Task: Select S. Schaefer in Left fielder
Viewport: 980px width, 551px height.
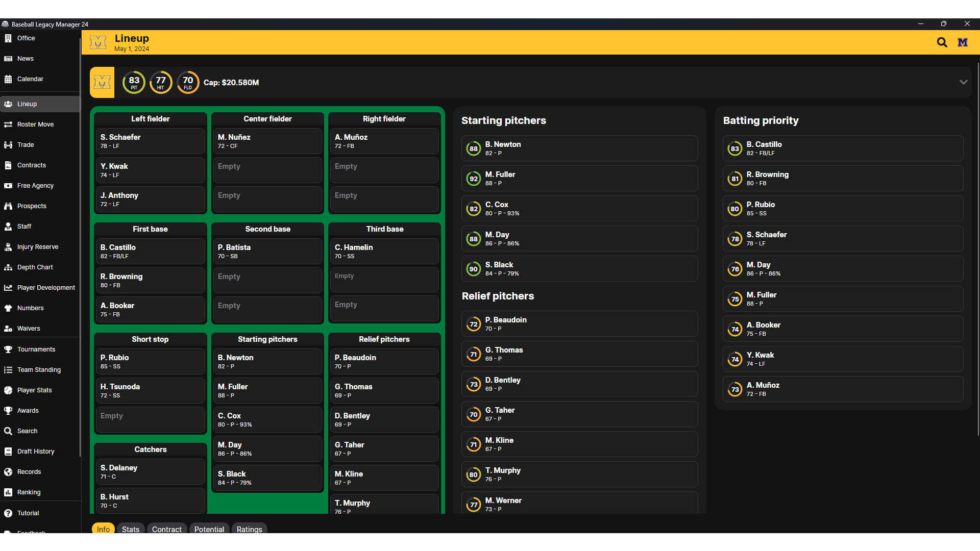Action: (151, 141)
